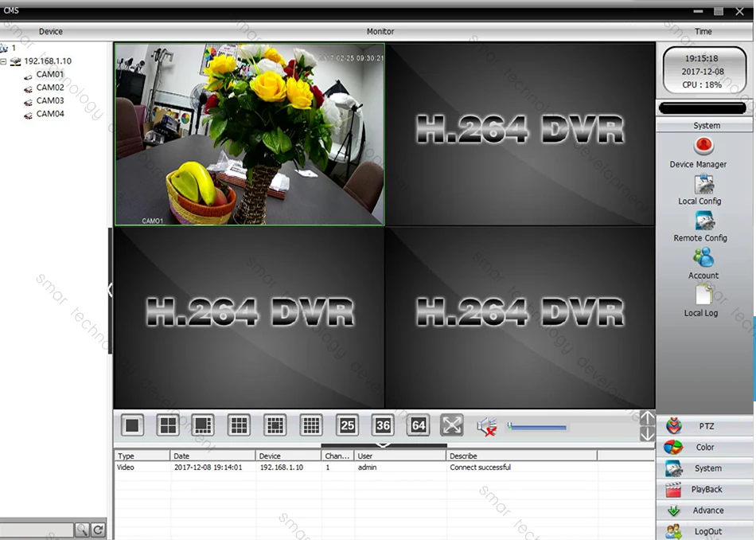Switch to four-view grid layout
The image size is (756, 540).
[168, 425]
